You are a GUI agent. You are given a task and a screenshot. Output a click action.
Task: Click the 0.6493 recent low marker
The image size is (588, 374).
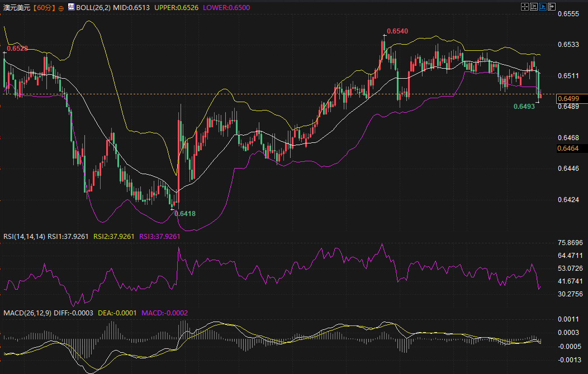[524, 106]
